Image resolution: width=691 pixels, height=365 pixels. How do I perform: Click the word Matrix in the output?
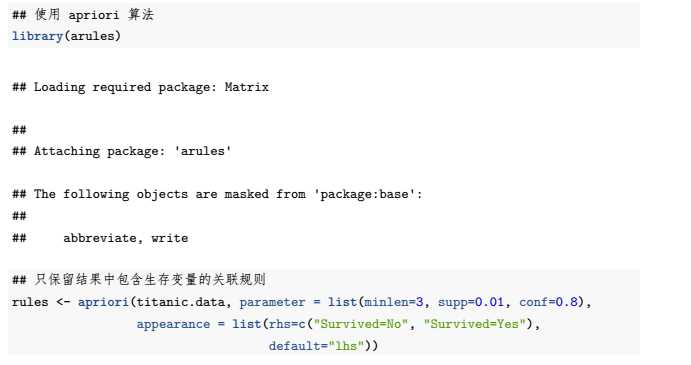click(x=247, y=87)
